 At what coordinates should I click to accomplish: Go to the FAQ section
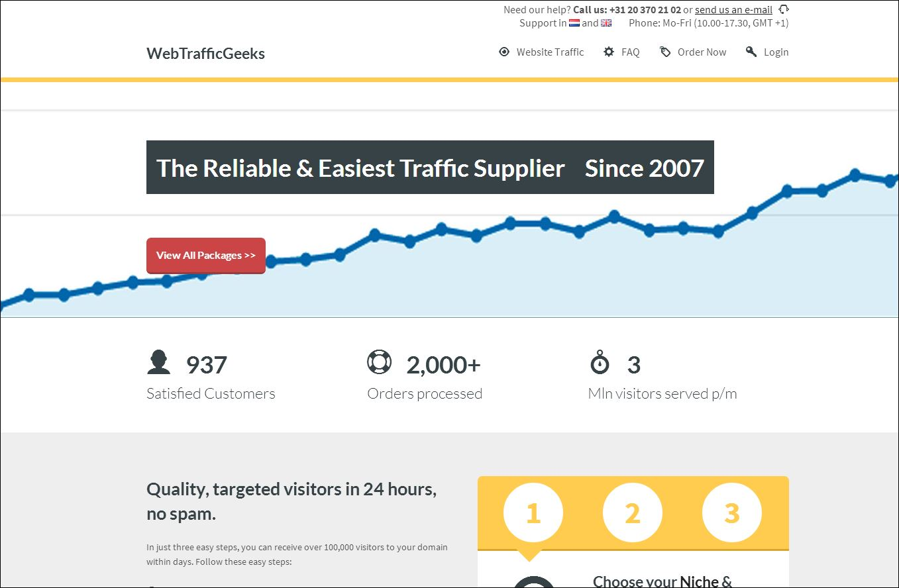click(x=631, y=52)
